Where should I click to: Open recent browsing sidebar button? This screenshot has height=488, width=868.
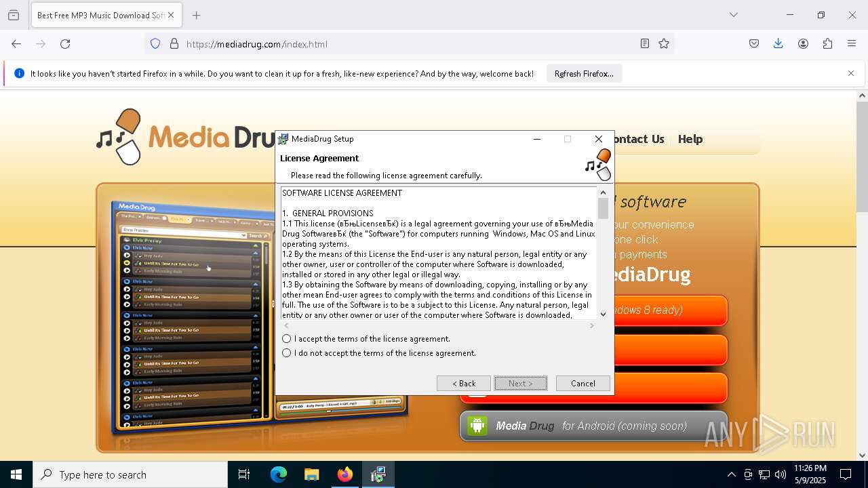click(x=14, y=15)
